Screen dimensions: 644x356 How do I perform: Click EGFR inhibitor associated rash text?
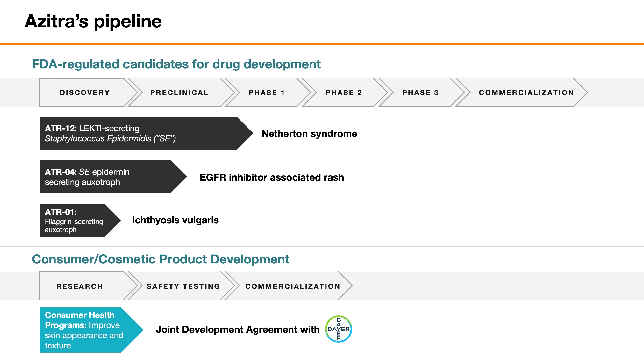(x=271, y=177)
